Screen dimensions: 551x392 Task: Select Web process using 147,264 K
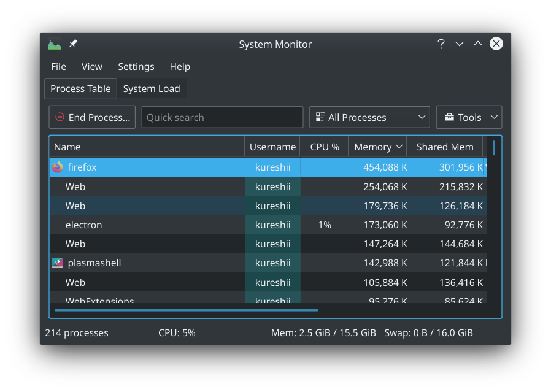(x=268, y=244)
